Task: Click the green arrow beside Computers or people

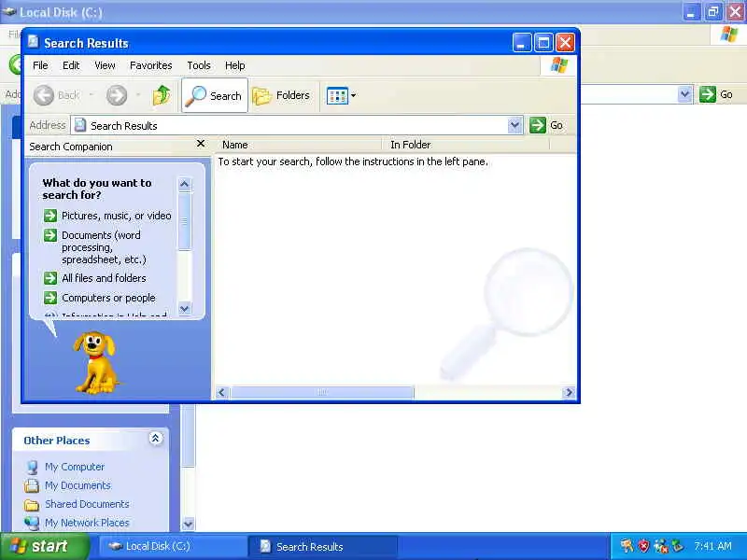Action: pos(50,298)
